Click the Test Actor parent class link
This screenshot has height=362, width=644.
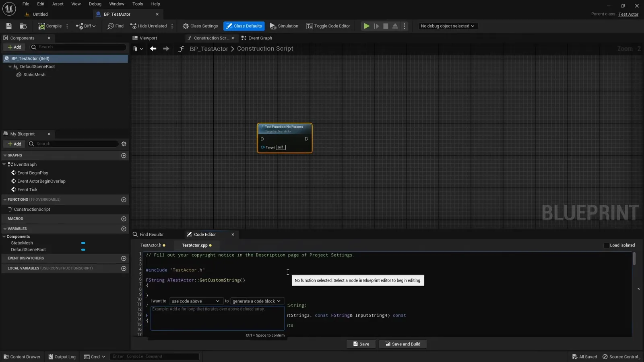(x=628, y=14)
